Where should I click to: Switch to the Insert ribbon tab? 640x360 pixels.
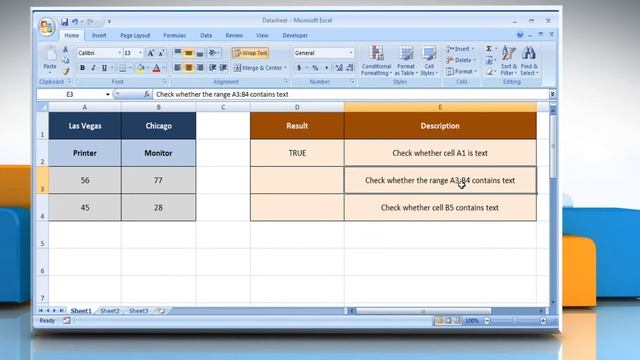tap(99, 36)
